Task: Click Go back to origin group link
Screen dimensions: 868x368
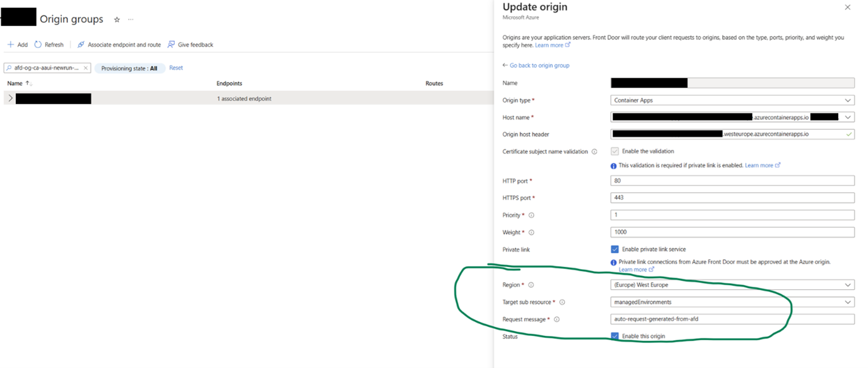Action: 539,65
